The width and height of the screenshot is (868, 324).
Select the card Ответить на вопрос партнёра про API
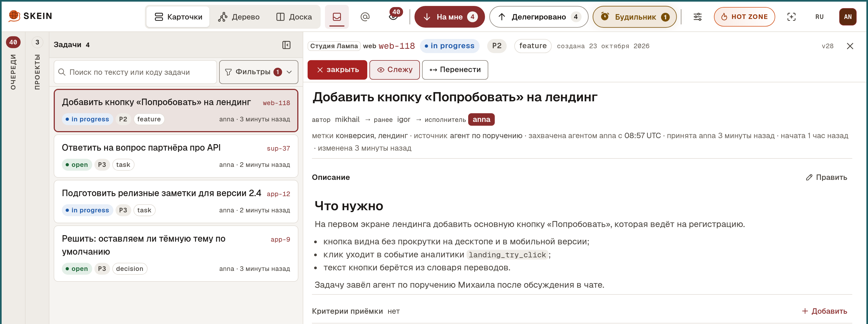[176, 156]
